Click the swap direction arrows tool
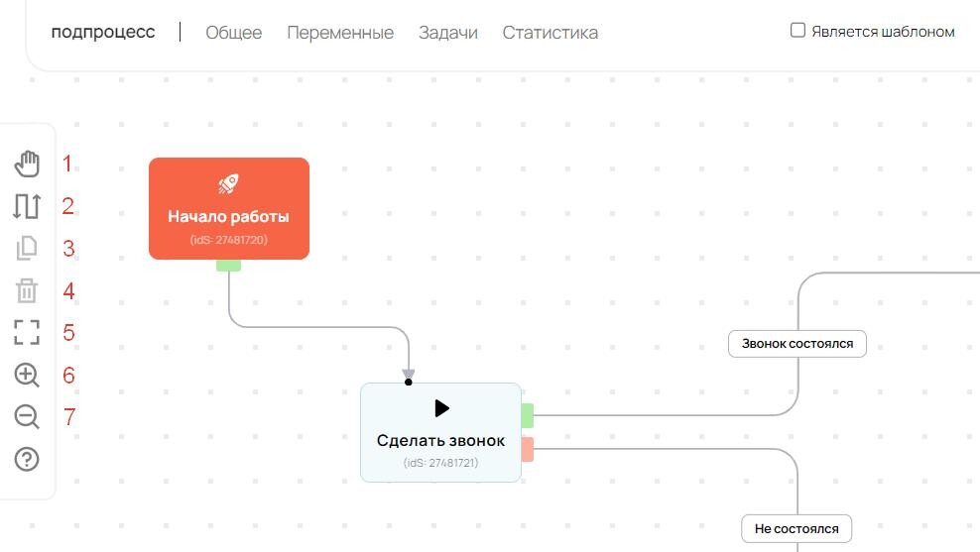 (27, 206)
